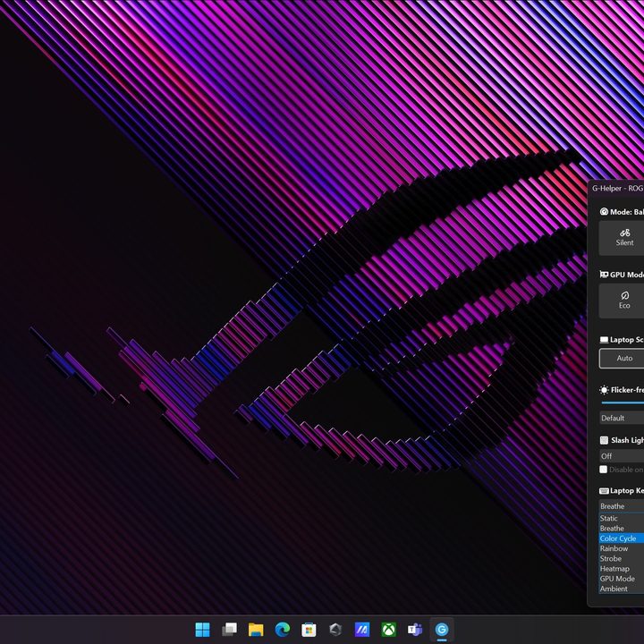Set GPU mode to Eco
The image size is (644, 644).
point(622,301)
